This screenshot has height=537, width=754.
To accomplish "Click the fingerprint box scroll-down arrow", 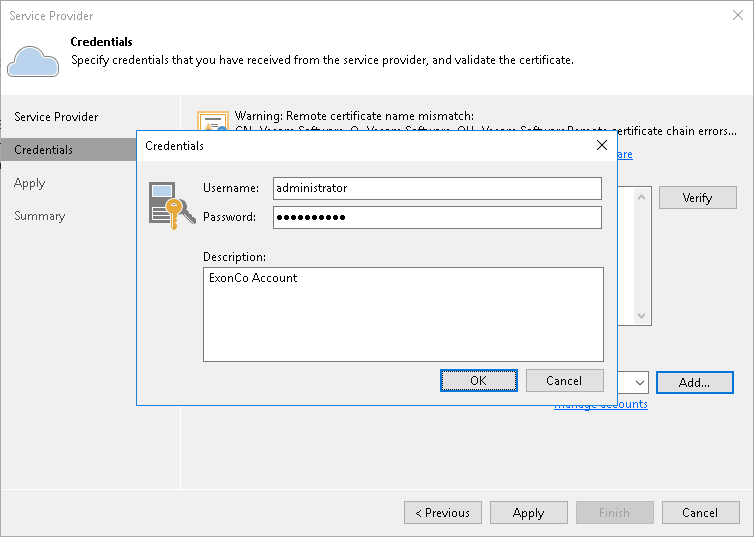I will pyautogui.click(x=643, y=316).
